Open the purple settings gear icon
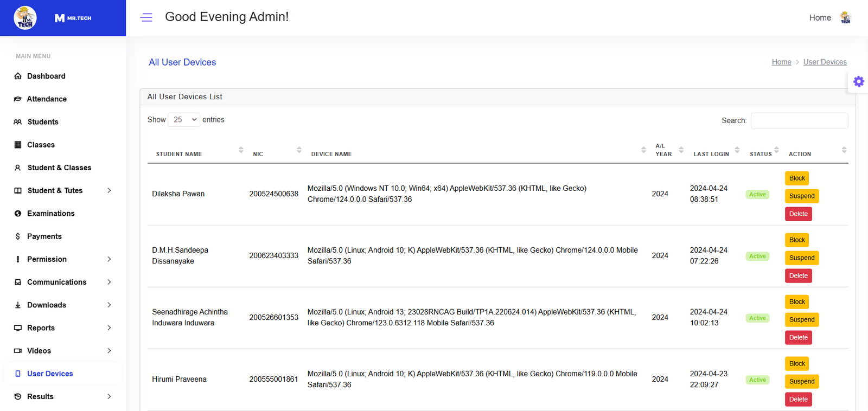868x411 pixels. tap(858, 81)
